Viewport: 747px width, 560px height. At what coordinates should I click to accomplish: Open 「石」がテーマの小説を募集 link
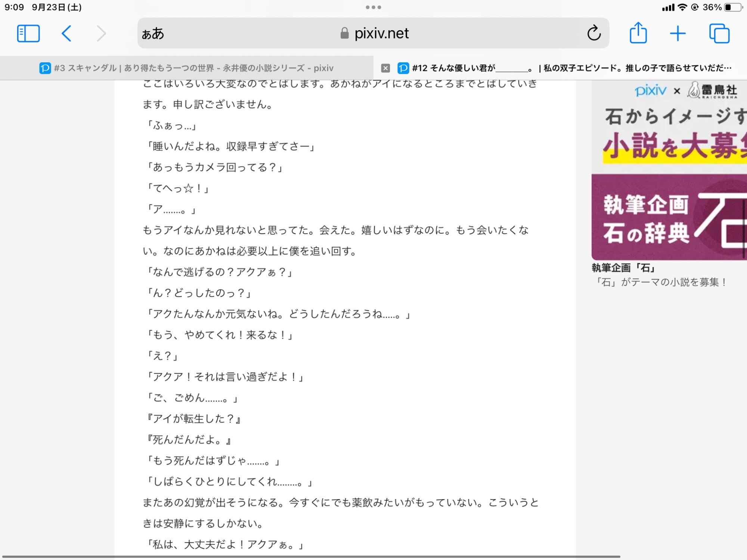[660, 282]
